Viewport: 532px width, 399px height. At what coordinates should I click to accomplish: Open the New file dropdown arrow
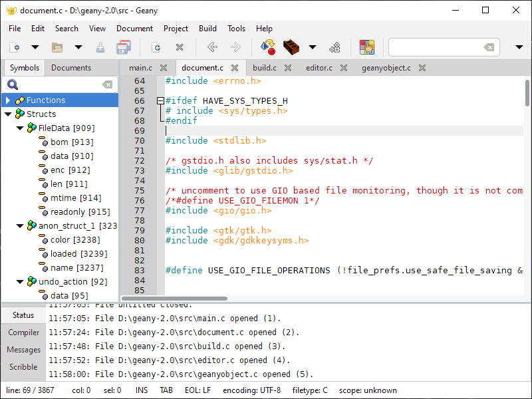(x=35, y=47)
